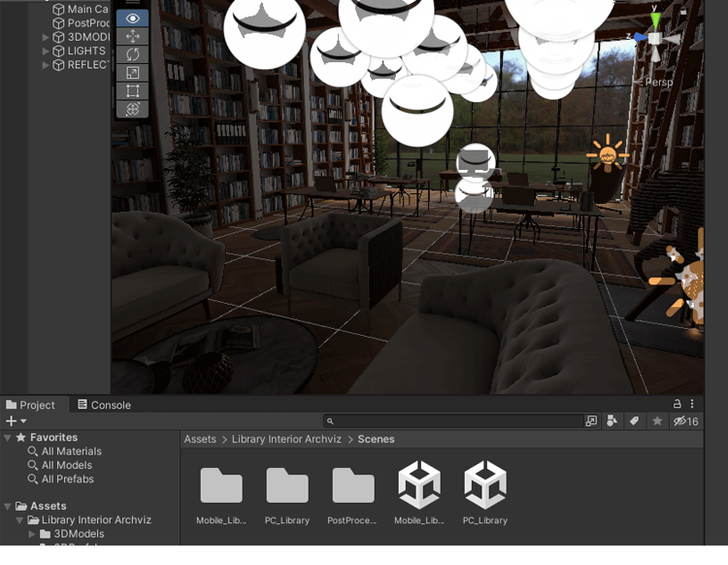The width and height of the screenshot is (728, 565).
Task: Select the Rect transform tool
Action: [x=133, y=91]
